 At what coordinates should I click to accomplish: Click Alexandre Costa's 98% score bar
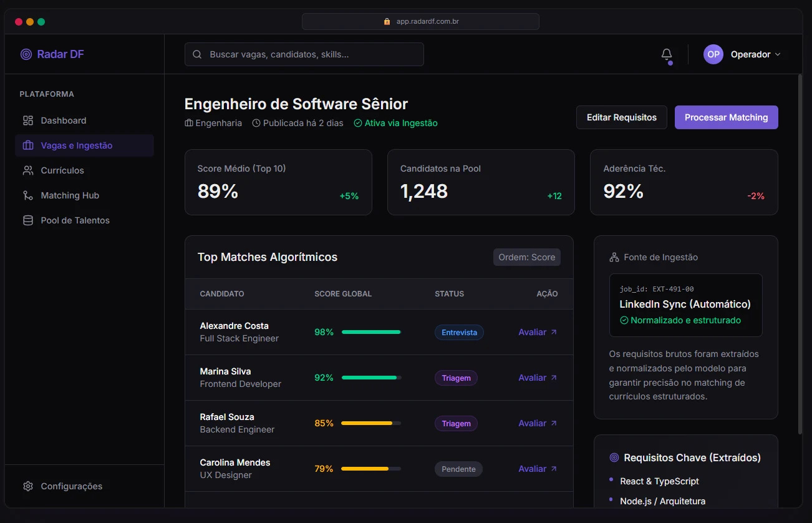pos(371,332)
